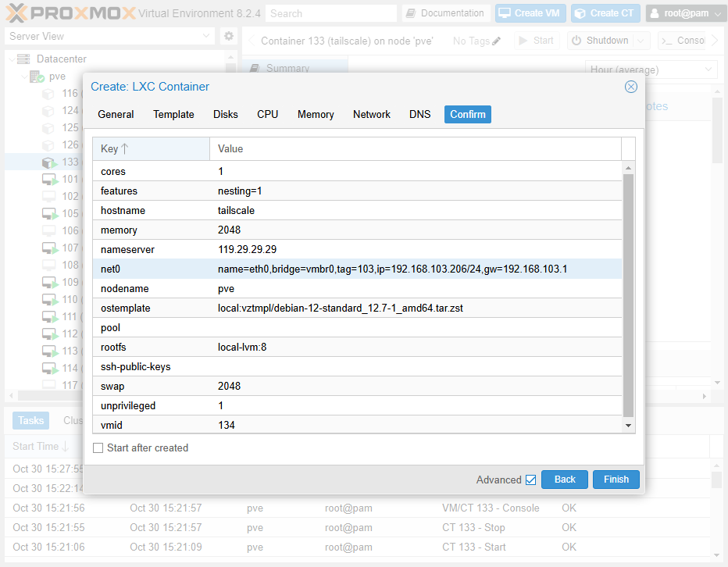
Task: Select container 125 icon in tree
Action: pos(48,128)
